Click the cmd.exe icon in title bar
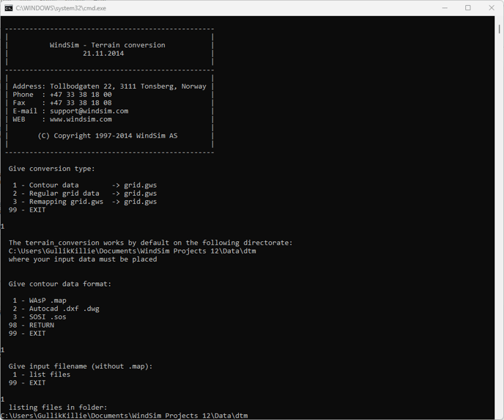 pos(9,8)
